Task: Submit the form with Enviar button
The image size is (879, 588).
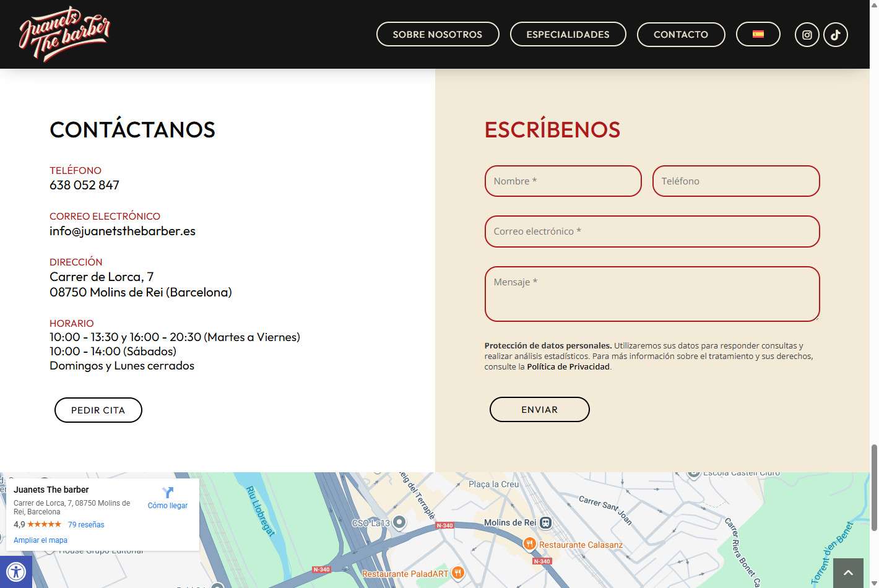Action: coord(539,410)
